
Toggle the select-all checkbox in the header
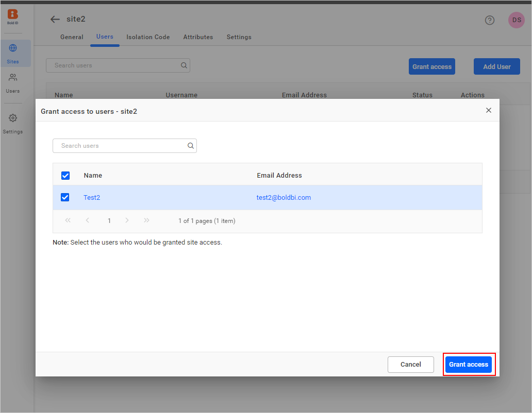pos(65,176)
